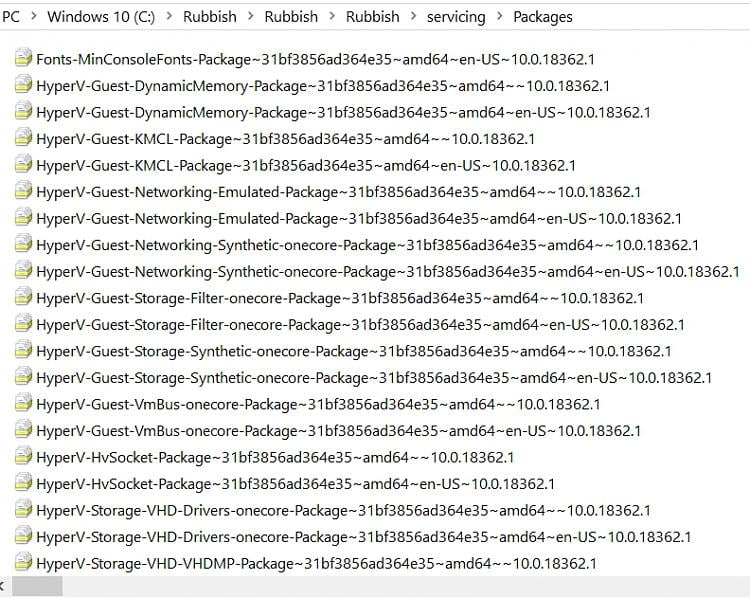750x598 pixels.
Task: Select HyperV-Storage-VHD-VHDMP-Package amd64~~ name
Action: [x=317, y=564]
